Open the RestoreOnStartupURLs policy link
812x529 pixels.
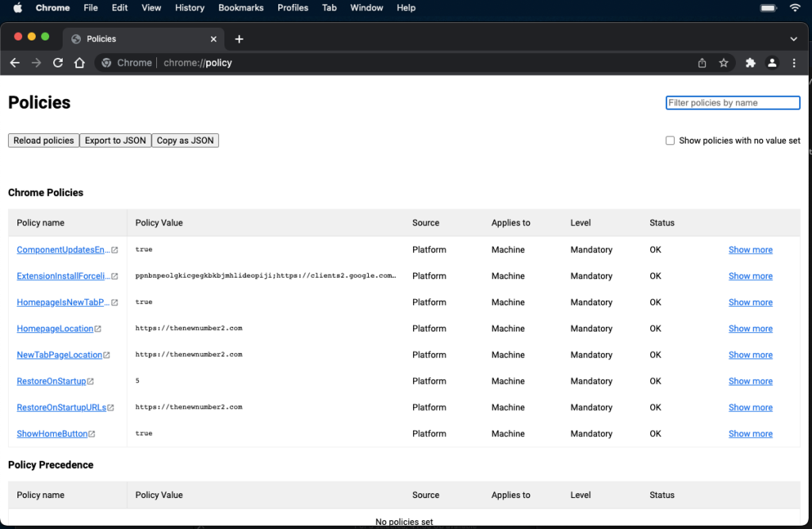point(62,407)
